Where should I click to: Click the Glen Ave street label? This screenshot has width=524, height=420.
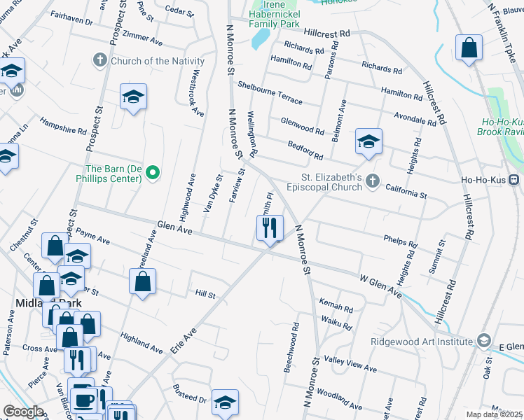[174, 227]
